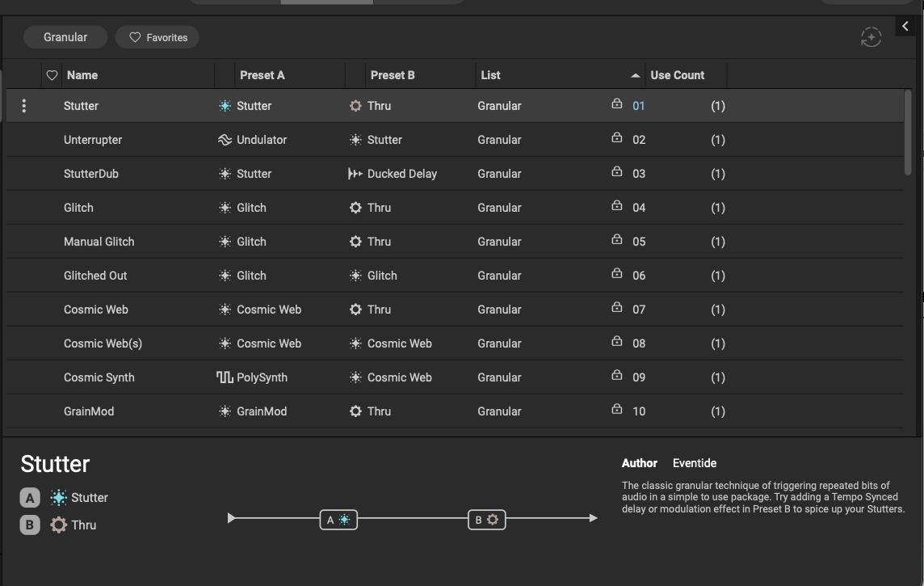Click the B block in signal chain
The height and width of the screenshot is (586, 924).
pos(487,520)
